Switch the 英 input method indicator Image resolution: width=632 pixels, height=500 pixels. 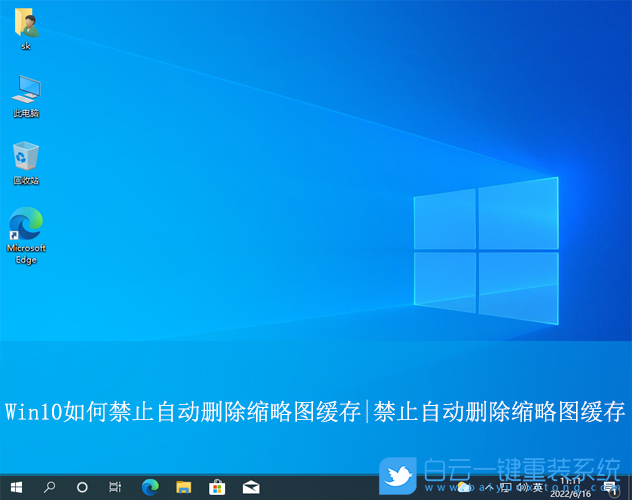tap(538, 488)
